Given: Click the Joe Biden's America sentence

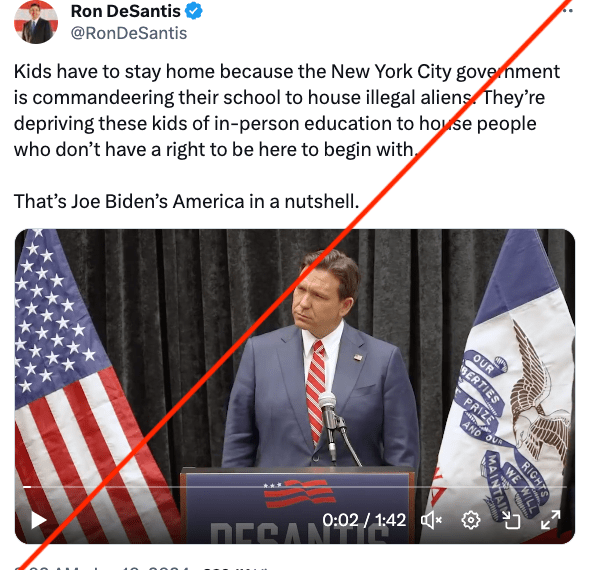Looking at the screenshot, I should 187,201.
